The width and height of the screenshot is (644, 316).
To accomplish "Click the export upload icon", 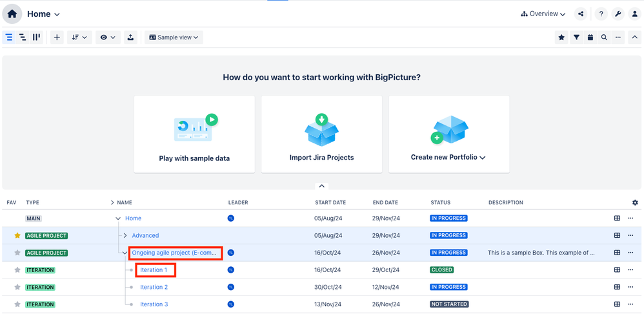I will coord(130,37).
